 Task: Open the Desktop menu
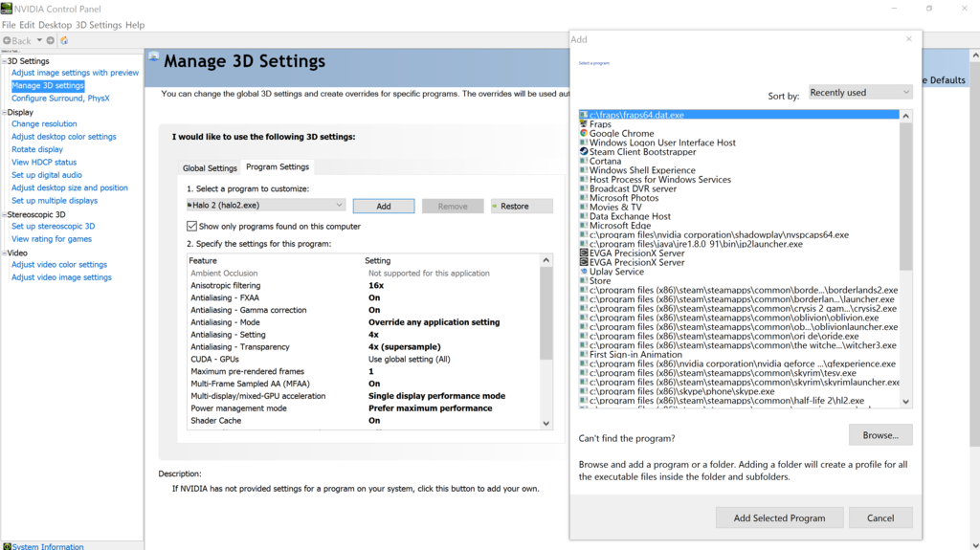(x=55, y=25)
